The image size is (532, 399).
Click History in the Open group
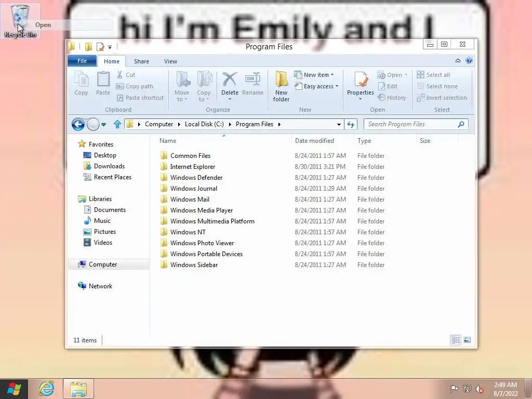click(x=392, y=98)
